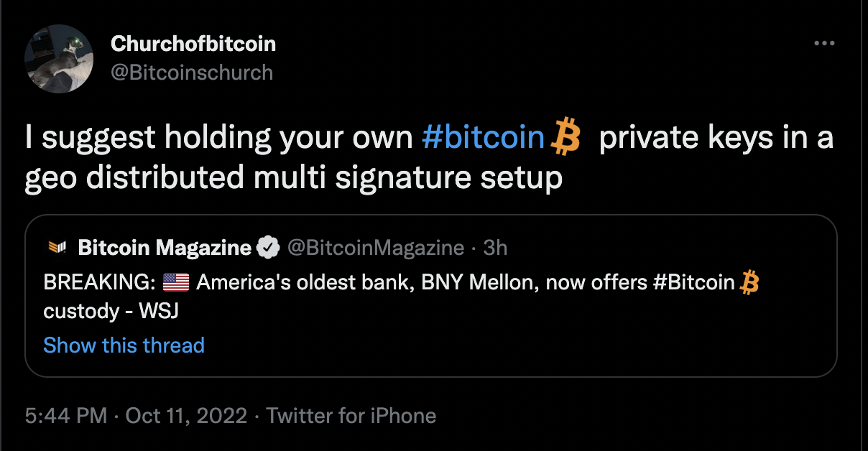Screen dimensions: 868x451
Task: Open the Churchofbitcoin profile avatar
Action: coord(59,59)
